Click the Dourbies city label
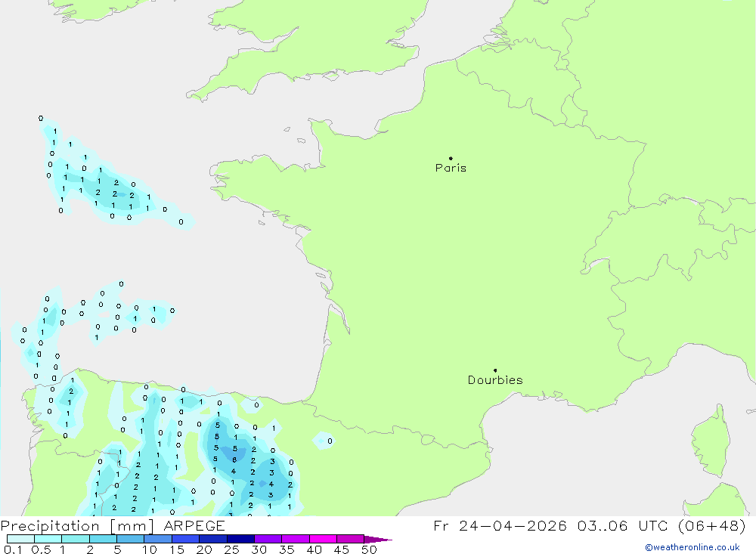 click(x=495, y=380)
